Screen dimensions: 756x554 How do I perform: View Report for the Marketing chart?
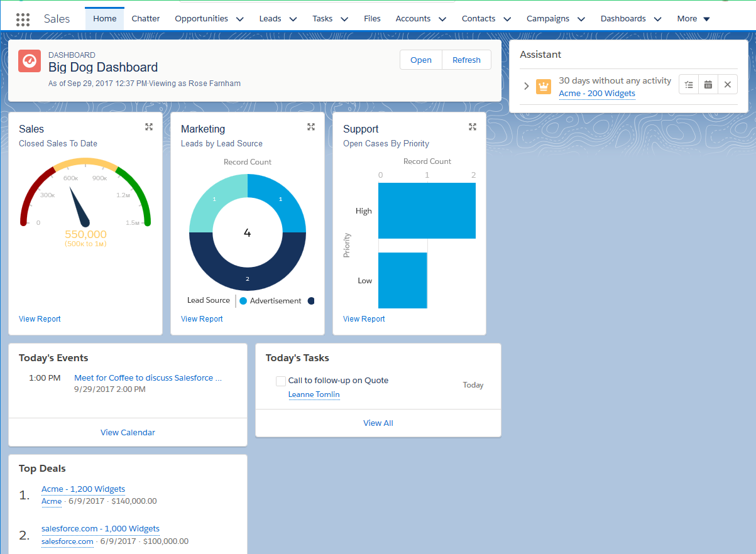pos(202,319)
